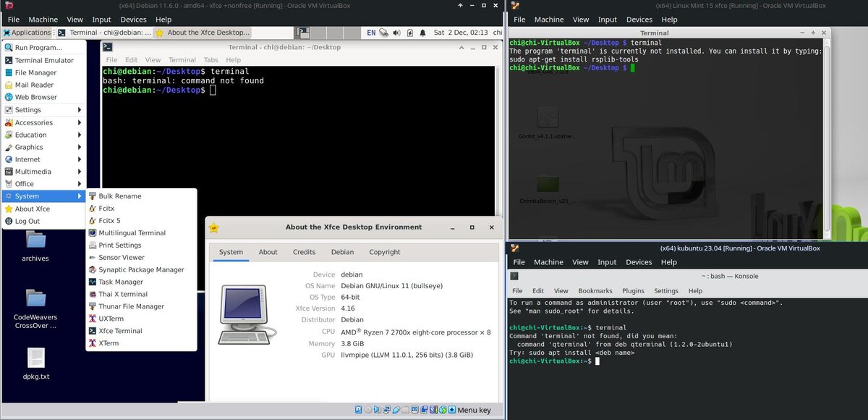Open Machine menu in the Linux Mint VirtualBox window

tap(549, 20)
